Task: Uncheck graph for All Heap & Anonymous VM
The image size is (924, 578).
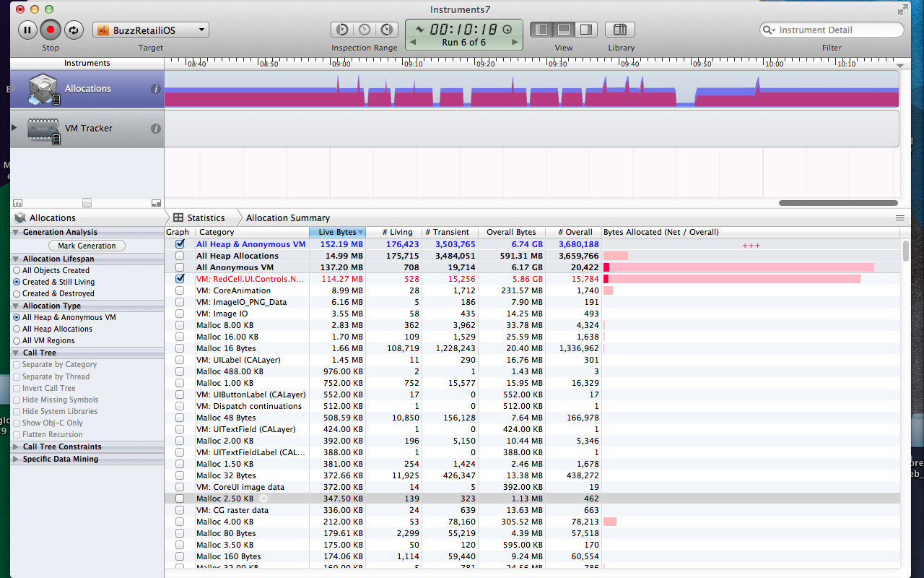Action: pyautogui.click(x=180, y=244)
